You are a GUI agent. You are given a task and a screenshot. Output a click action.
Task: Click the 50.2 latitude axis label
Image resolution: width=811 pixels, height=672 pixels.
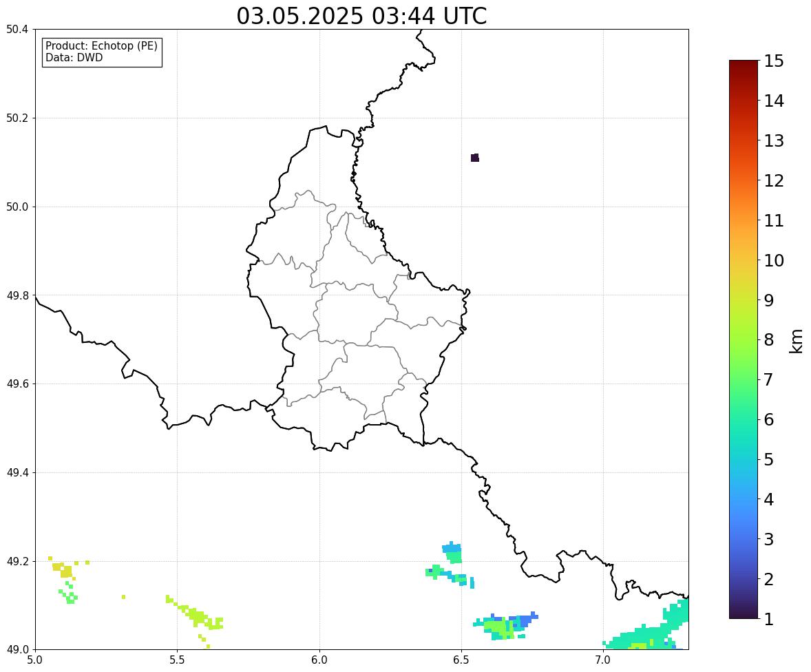(x=17, y=118)
